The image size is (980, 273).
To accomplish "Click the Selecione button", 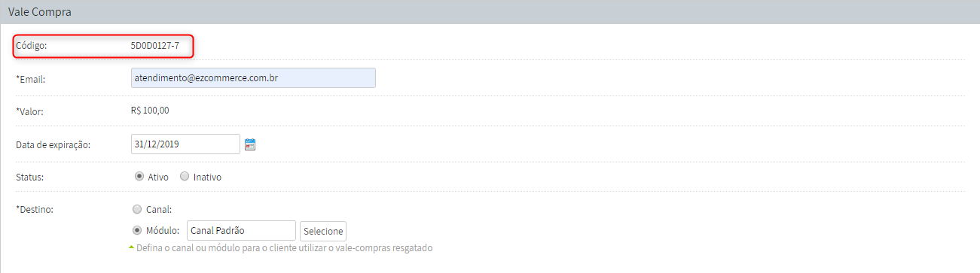I will tap(323, 231).
